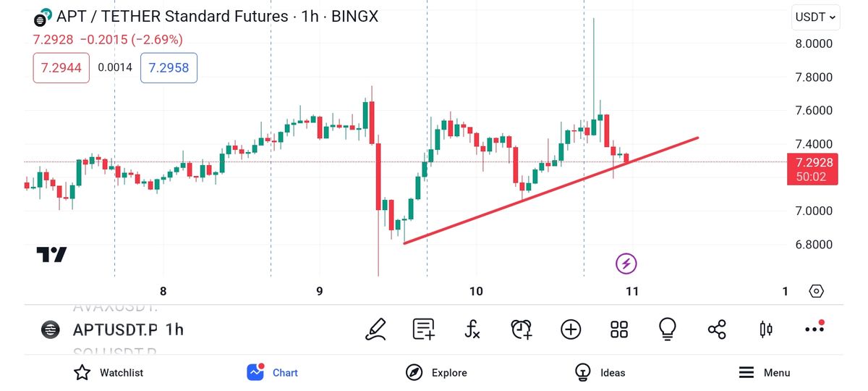Screen dimensions: 868x391
Task: Open the indicators fx menu
Action: [x=472, y=329]
